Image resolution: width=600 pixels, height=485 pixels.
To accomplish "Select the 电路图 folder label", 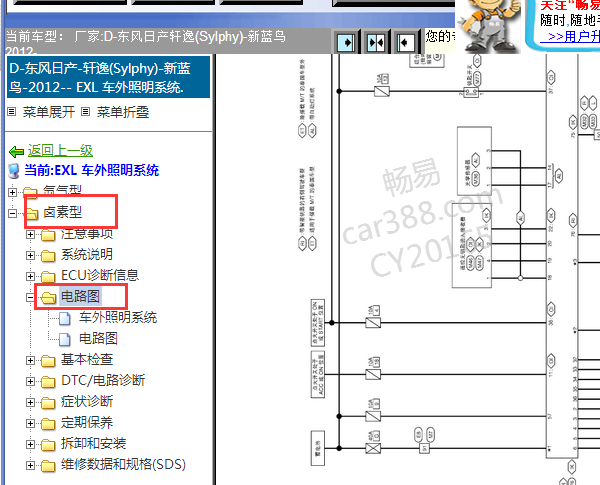I will [80, 296].
